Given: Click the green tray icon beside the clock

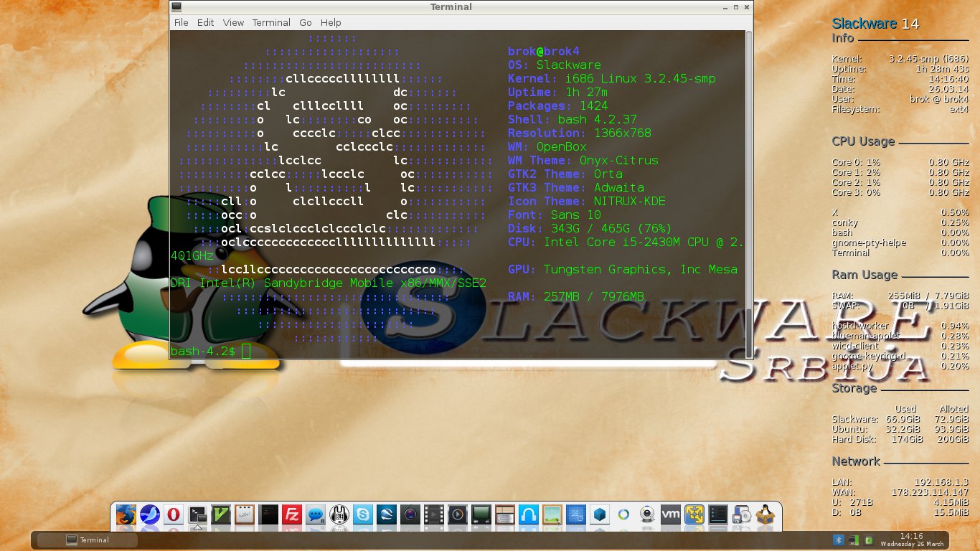Looking at the screenshot, I should 868,540.
